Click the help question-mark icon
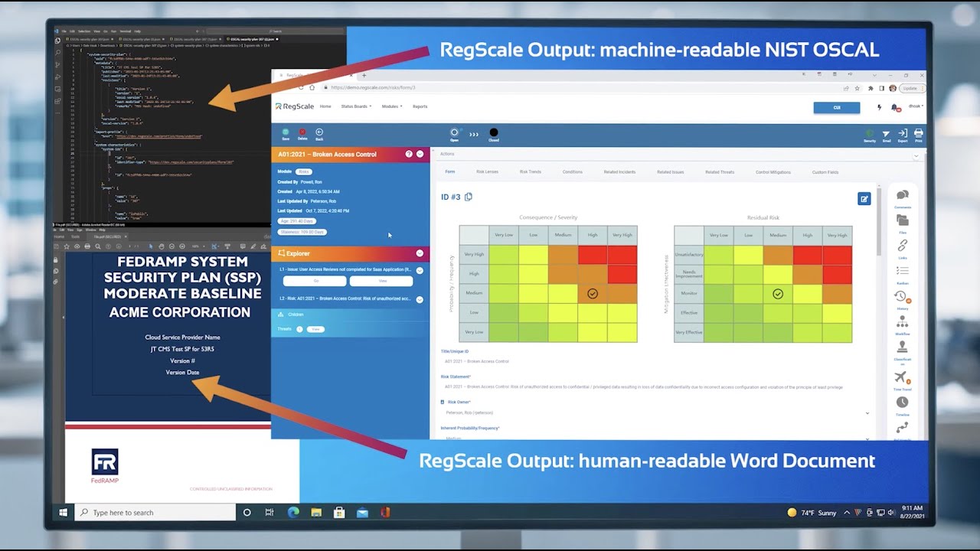The image size is (980, 551). [409, 154]
